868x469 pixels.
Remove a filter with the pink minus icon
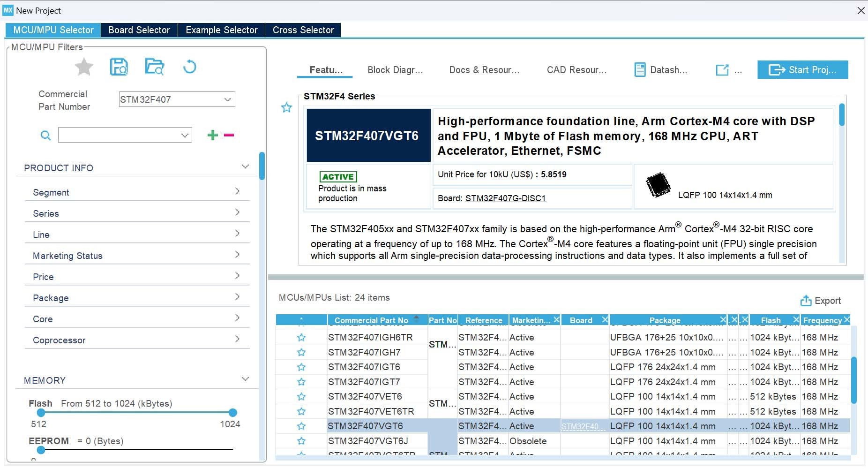click(229, 135)
